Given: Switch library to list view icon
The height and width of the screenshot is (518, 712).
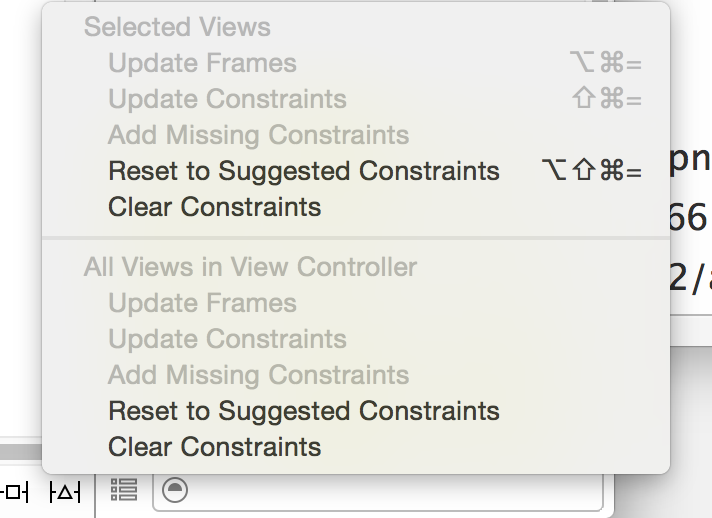Looking at the screenshot, I should 124,490.
